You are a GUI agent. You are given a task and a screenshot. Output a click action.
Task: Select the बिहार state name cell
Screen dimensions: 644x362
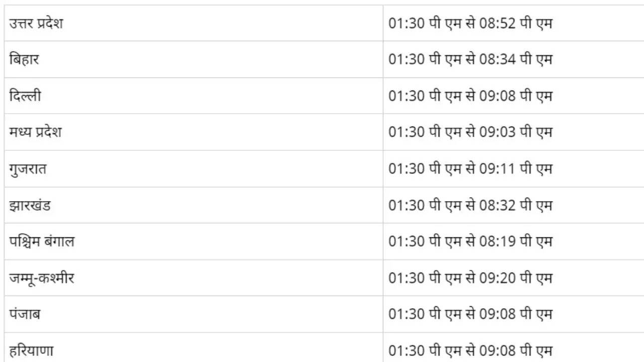tap(24, 59)
